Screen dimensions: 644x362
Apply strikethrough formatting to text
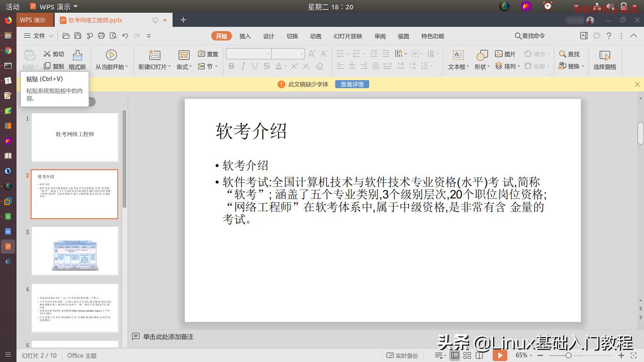[x=266, y=66]
